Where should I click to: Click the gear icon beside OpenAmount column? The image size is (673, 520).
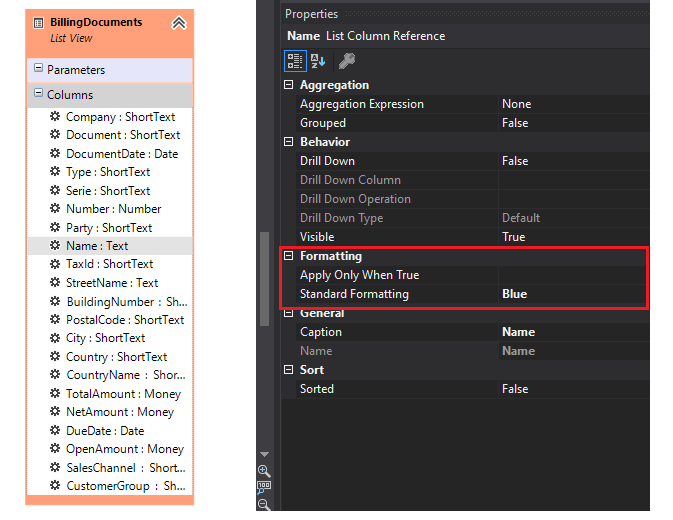[55, 448]
